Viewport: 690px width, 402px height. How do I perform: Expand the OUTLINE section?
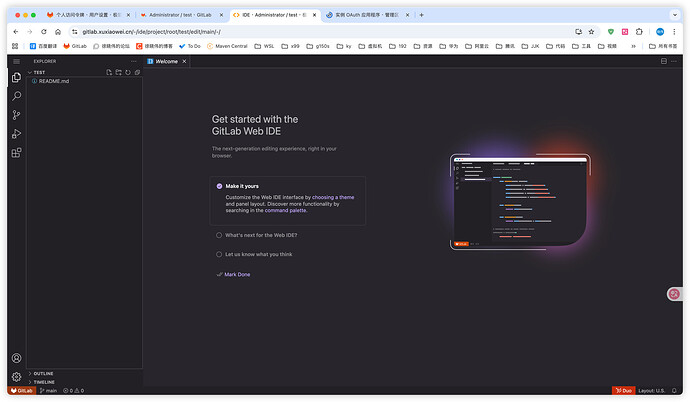tap(43, 373)
